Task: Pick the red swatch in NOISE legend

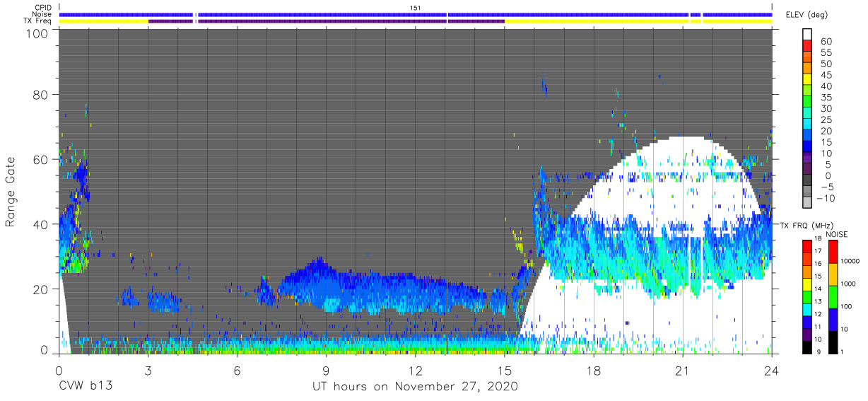Action: (832, 252)
